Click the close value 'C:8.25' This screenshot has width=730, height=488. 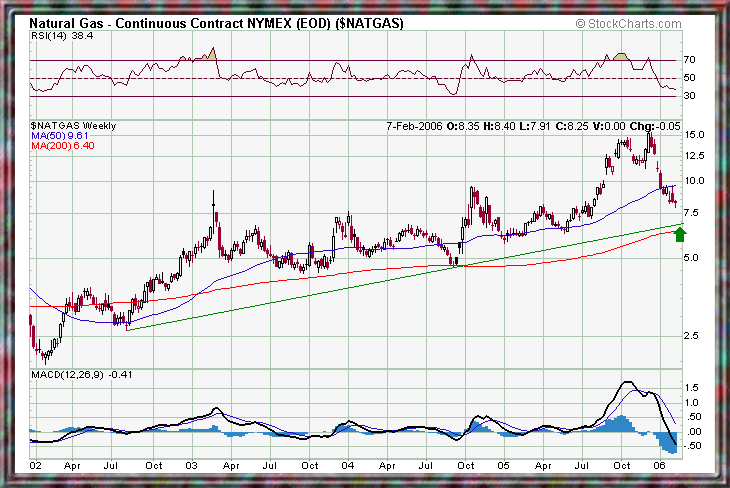(572, 126)
